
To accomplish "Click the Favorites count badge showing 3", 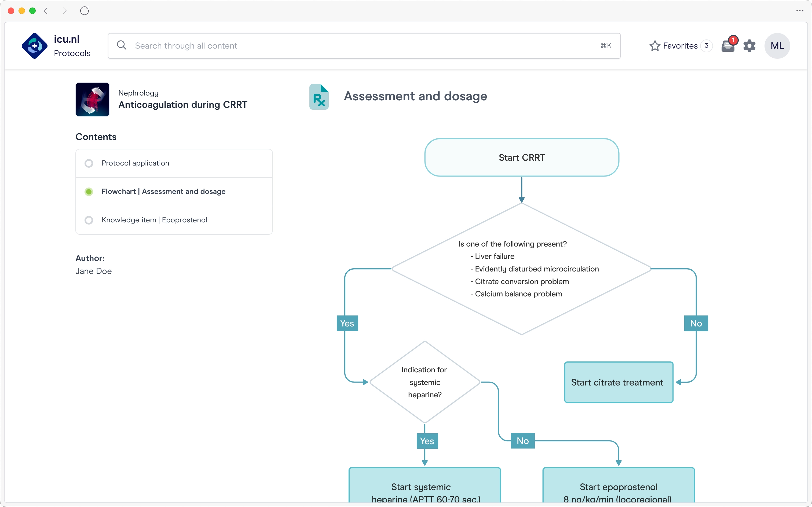I will (706, 46).
